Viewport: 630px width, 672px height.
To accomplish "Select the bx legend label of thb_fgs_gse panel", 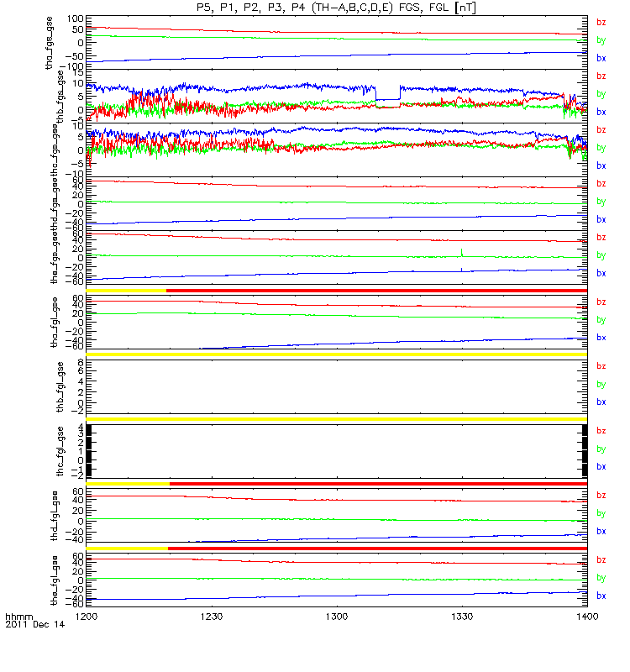I will pyautogui.click(x=601, y=112).
